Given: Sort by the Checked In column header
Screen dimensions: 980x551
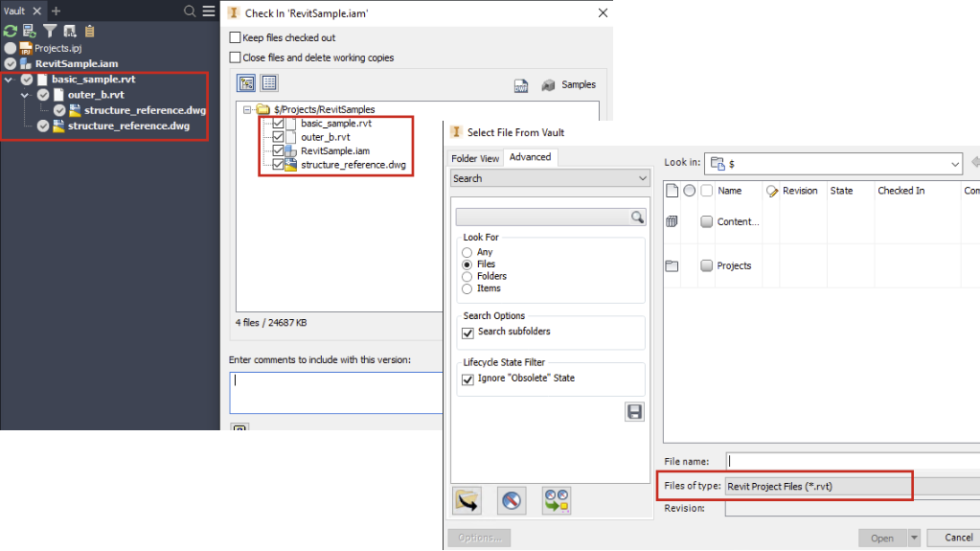Looking at the screenshot, I should point(900,191).
